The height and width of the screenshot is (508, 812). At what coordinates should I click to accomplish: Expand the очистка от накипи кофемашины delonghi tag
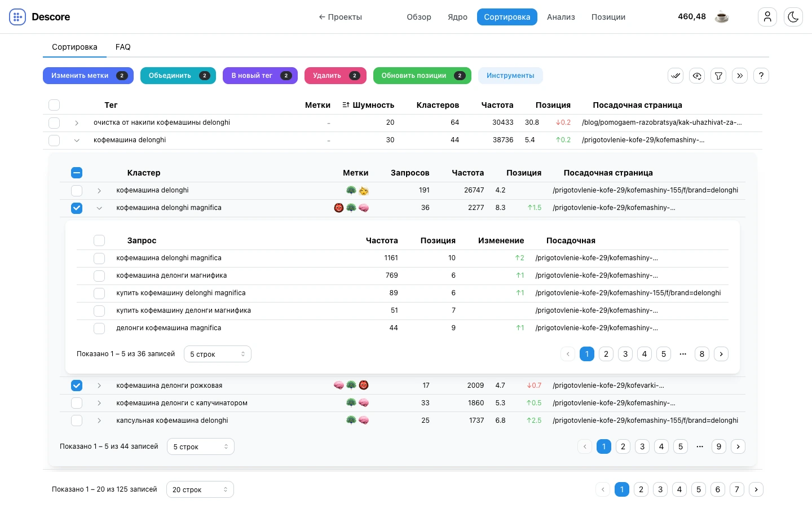click(x=77, y=122)
